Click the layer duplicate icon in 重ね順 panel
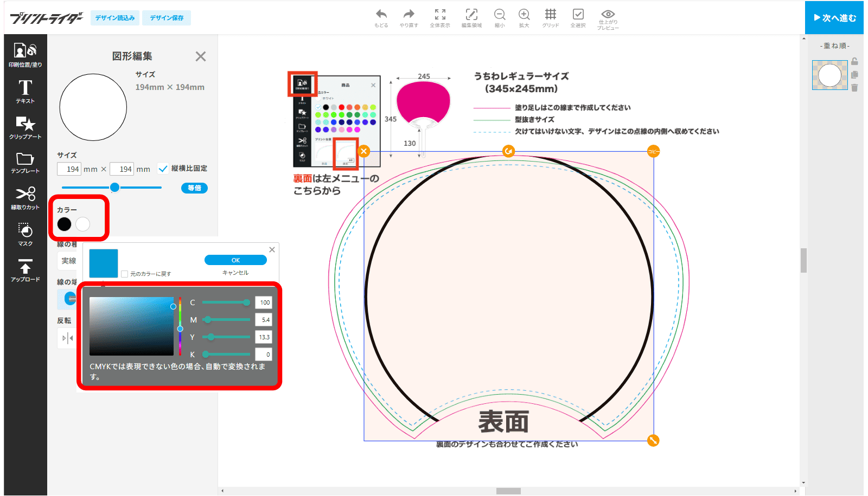The image size is (868, 496). click(854, 75)
